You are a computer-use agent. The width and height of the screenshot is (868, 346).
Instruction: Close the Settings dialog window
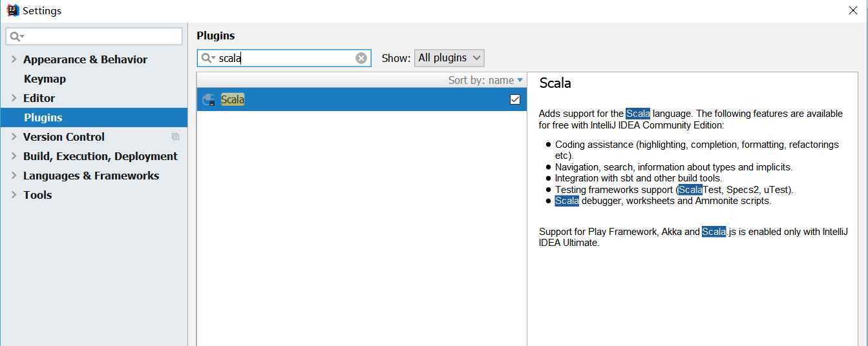(853, 10)
